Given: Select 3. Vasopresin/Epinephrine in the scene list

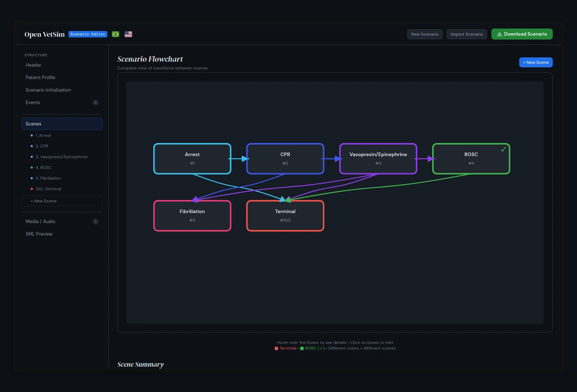Looking at the screenshot, I should click(61, 157).
